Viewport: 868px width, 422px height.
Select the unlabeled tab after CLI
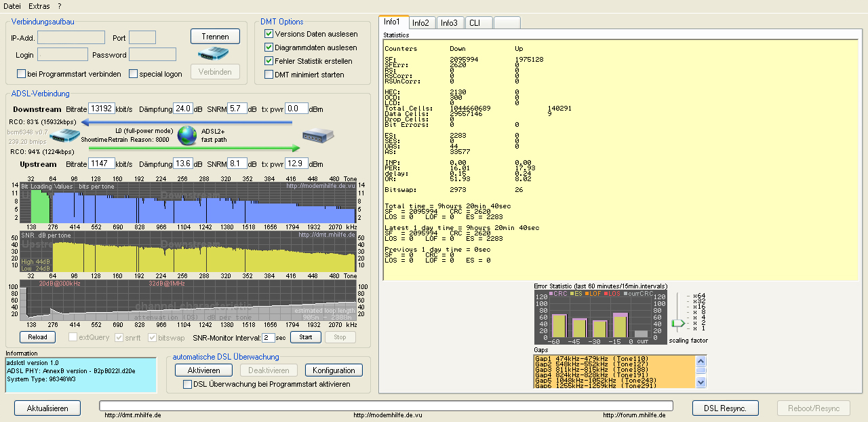507,22
